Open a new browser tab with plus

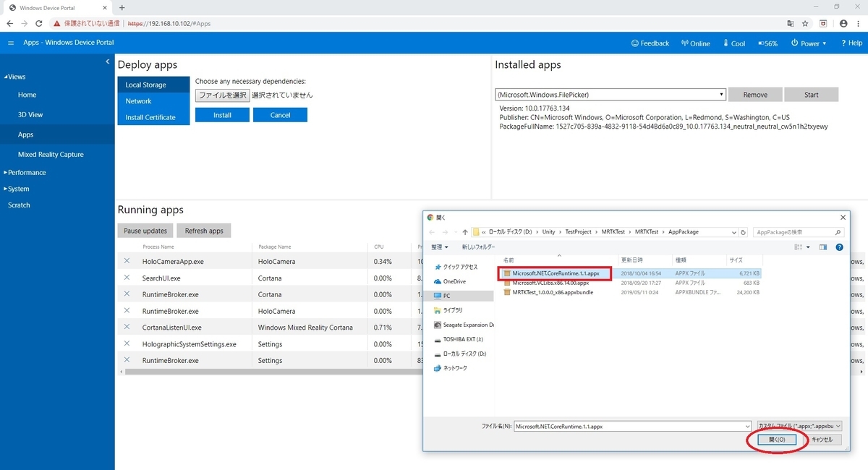[x=122, y=7]
